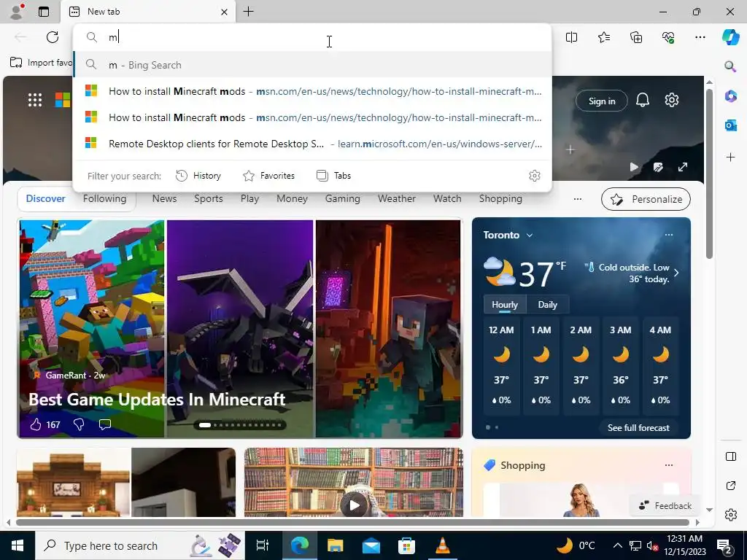Image resolution: width=747 pixels, height=560 pixels.
Task: Switch to the Discover tab
Action: [x=46, y=198]
